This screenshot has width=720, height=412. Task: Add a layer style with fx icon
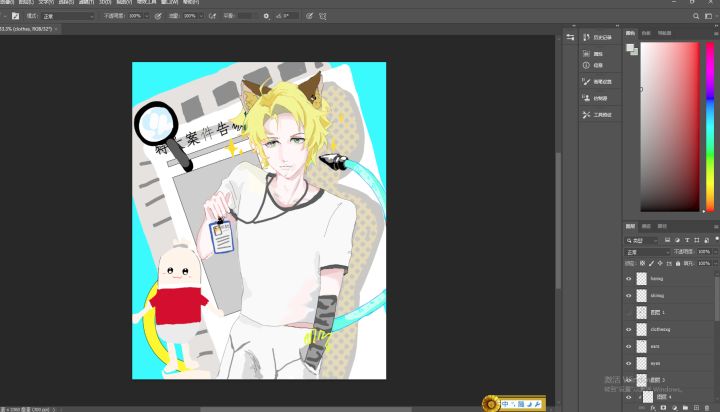652,408
